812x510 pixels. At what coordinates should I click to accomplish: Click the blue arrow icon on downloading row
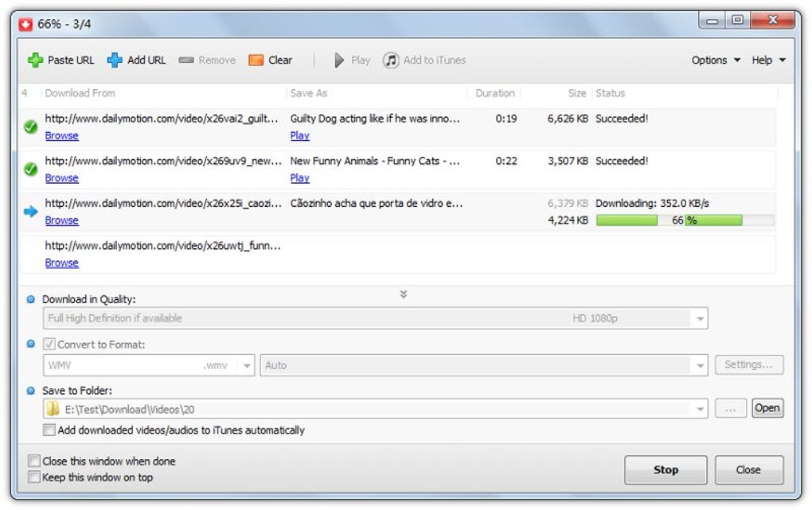point(30,212)
